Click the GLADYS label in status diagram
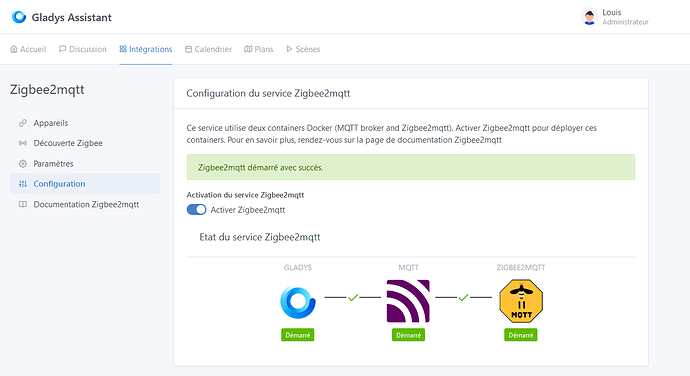 [297, 268]
